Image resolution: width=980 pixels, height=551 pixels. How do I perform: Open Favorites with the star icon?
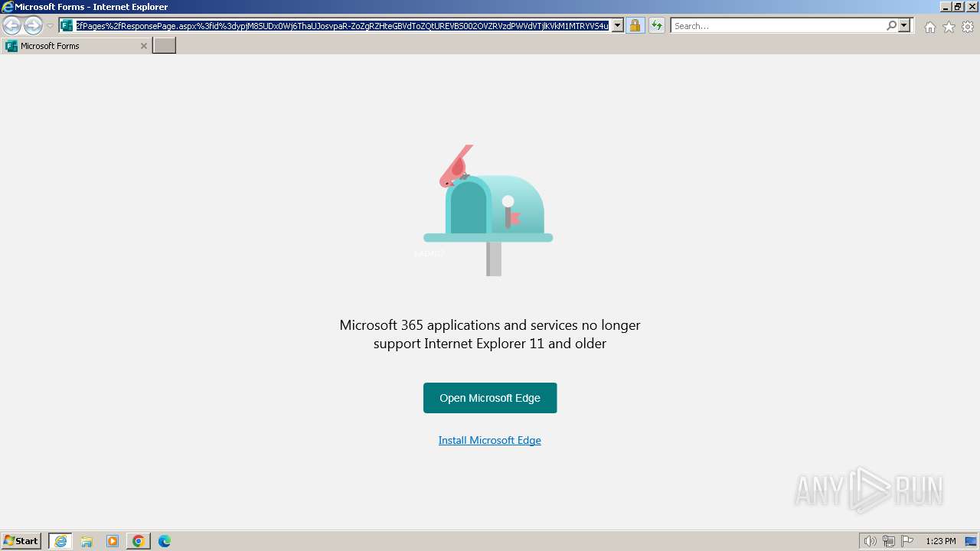click(949, 27)
